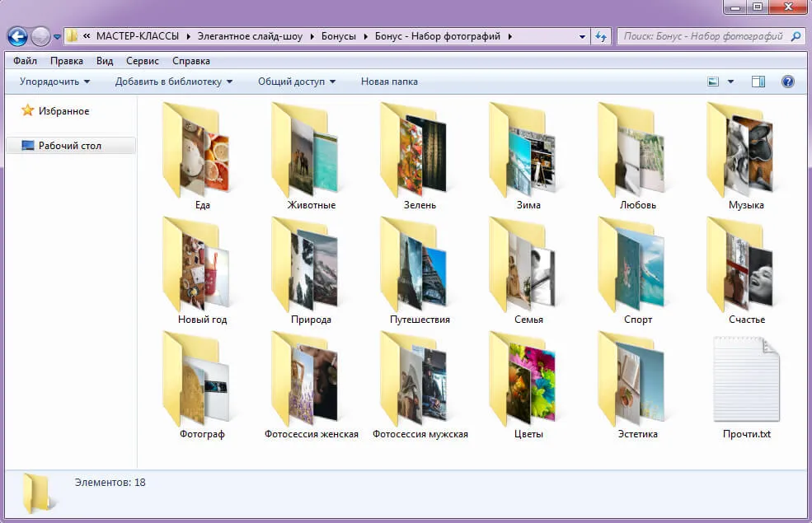Open the Вид menu
The height and width of the screenshot is (523, 812).
click(x=105, y=61)
